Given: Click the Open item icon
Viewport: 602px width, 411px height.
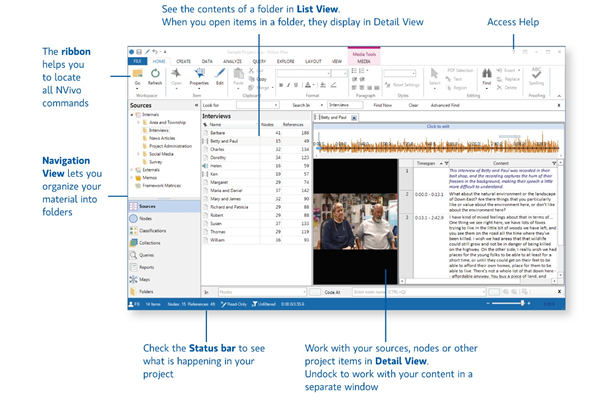Looking at the screenshot, I should pyautogui.click(x=176, y=73).
